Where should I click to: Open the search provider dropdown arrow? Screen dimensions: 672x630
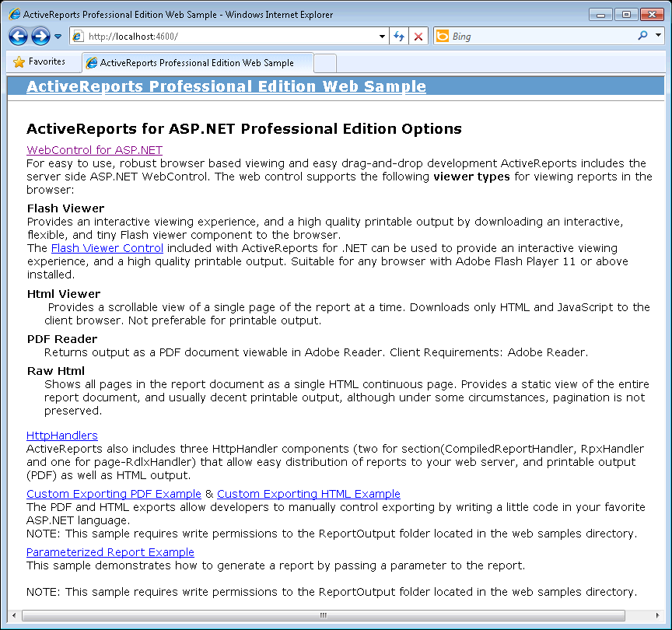(x=657, y=36)
